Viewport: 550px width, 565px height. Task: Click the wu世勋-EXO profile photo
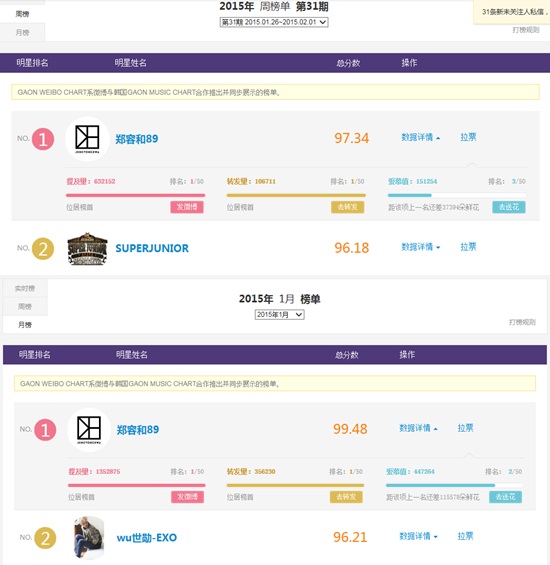pos(89,537)
